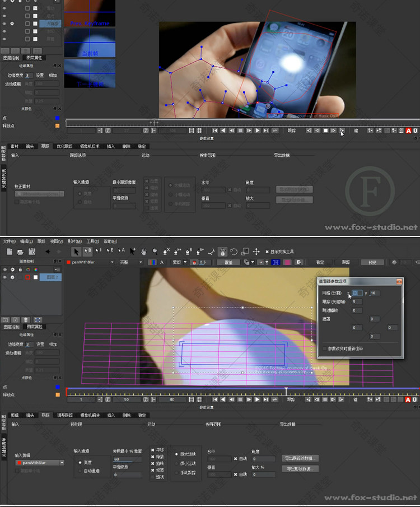The image size is (420, 507).
Task: Switch to 图层属性 tab in lower panel
Action: pos(34,327)
